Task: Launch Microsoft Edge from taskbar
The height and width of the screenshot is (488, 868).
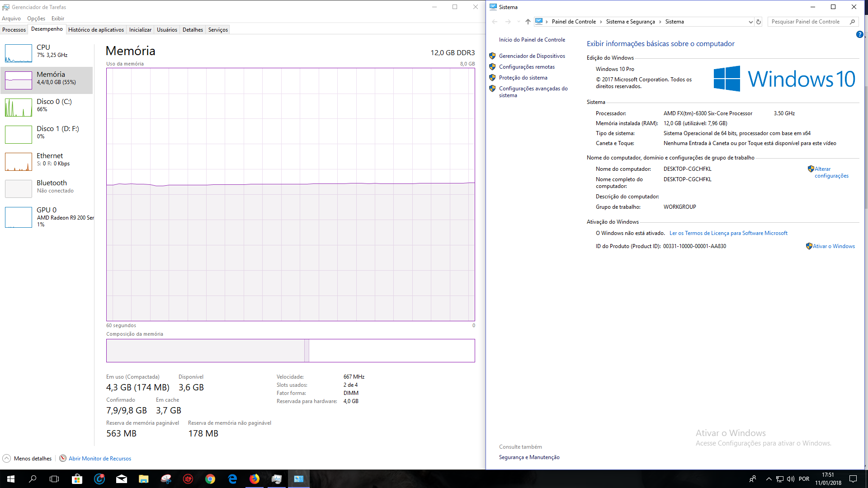Action: (232, 479)
